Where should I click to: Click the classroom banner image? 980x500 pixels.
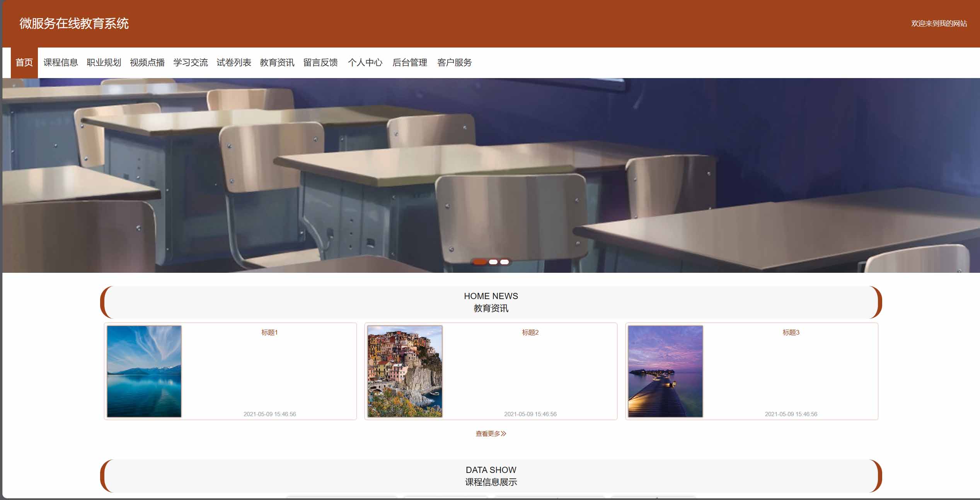point(491,175)
